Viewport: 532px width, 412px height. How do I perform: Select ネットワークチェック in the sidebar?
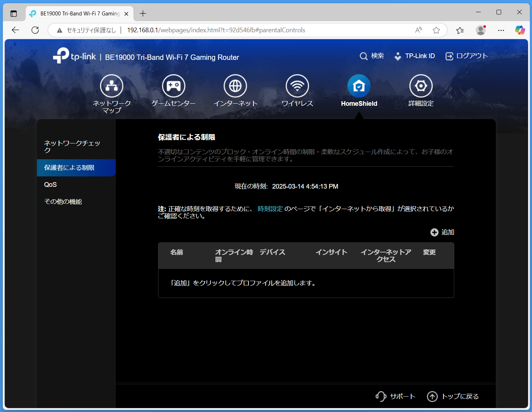coord(76,147)
